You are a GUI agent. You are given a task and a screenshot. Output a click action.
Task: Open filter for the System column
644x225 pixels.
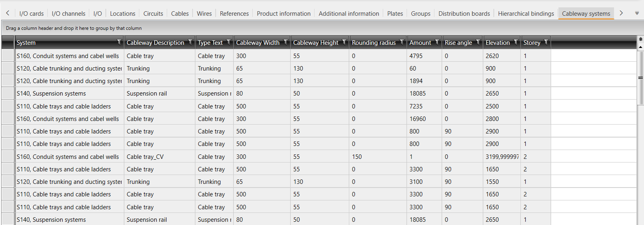click(119, 42)
